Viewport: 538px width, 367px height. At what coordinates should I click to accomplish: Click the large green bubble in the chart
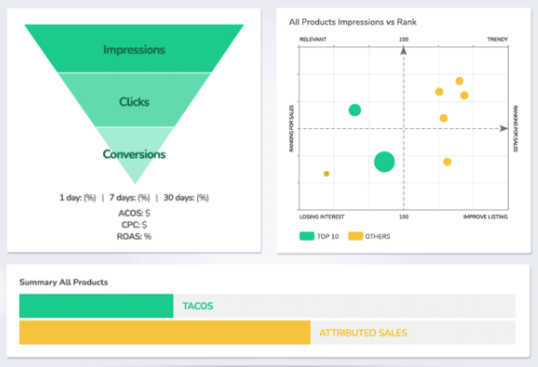pos(384,162)
